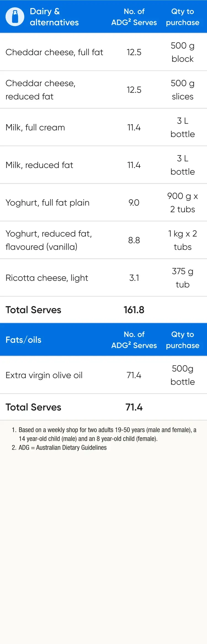Click Cheddar cheese, reduced fat label
Image resolution: width=207 pixels, height=644 pixels.
40,90
